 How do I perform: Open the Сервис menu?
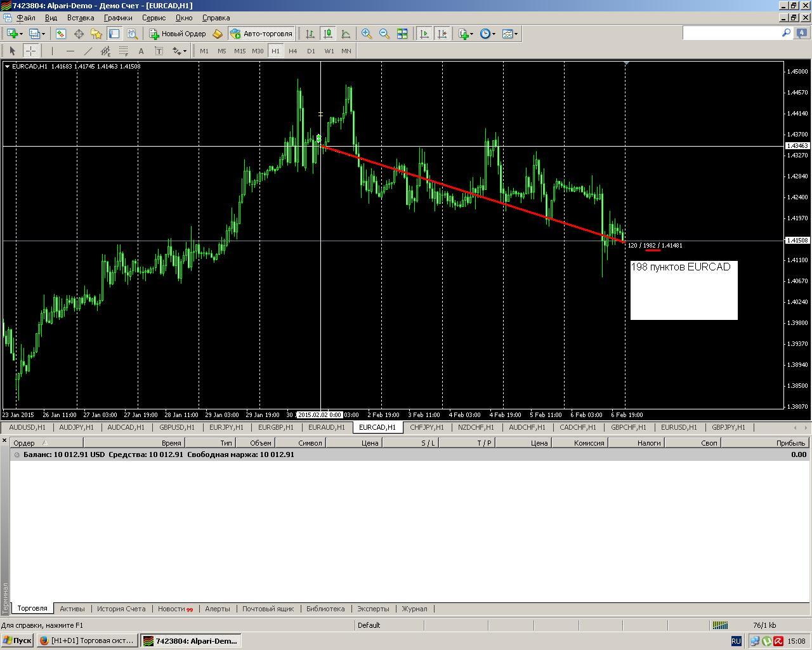coord(154,18)
